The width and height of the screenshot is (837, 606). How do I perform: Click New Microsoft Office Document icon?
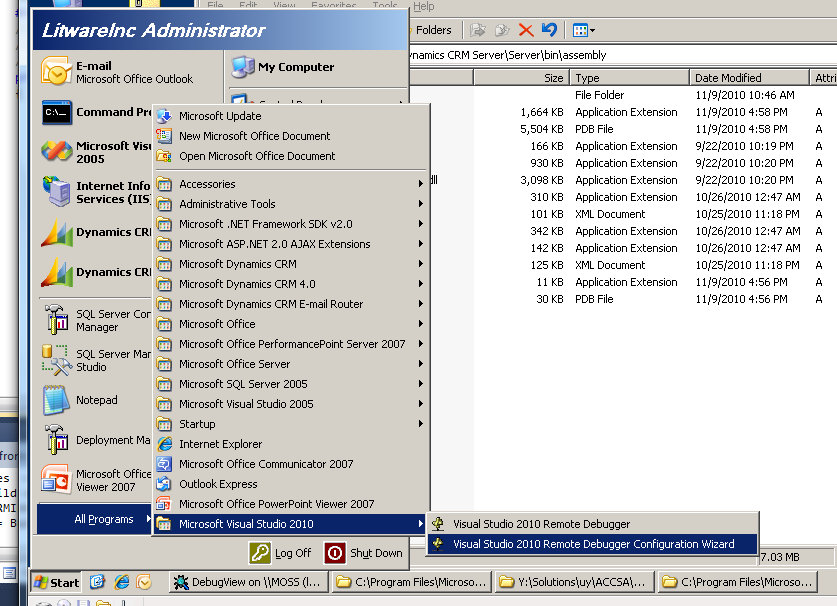[x=164, y=136]
